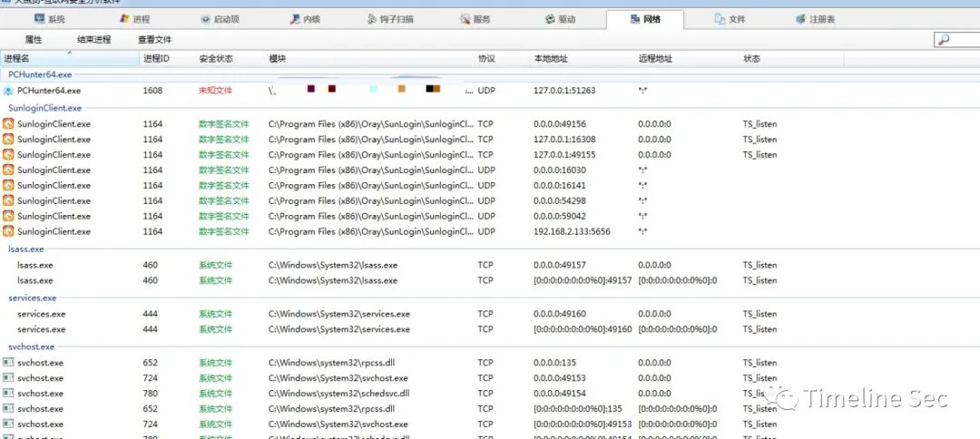Screen dimensions: 980x439
Task: Click the red 未知文件 status text
Action: pyautogui.click(x=216, y=91)
